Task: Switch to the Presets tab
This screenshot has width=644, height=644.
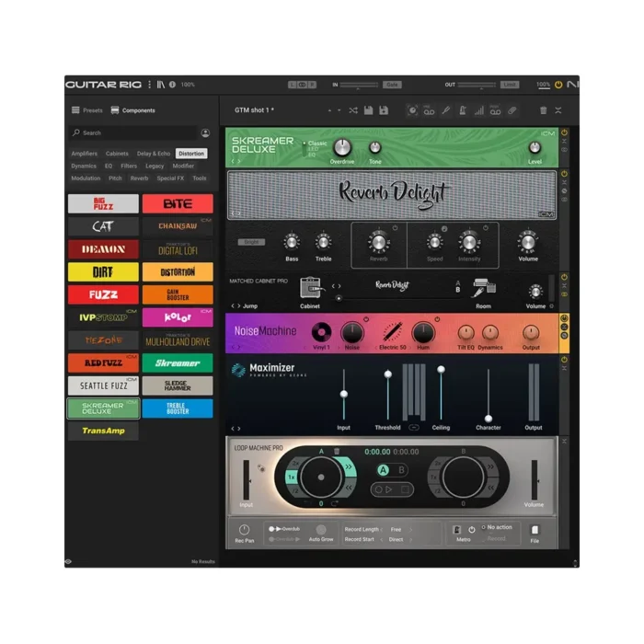Action: coord(87,110)
